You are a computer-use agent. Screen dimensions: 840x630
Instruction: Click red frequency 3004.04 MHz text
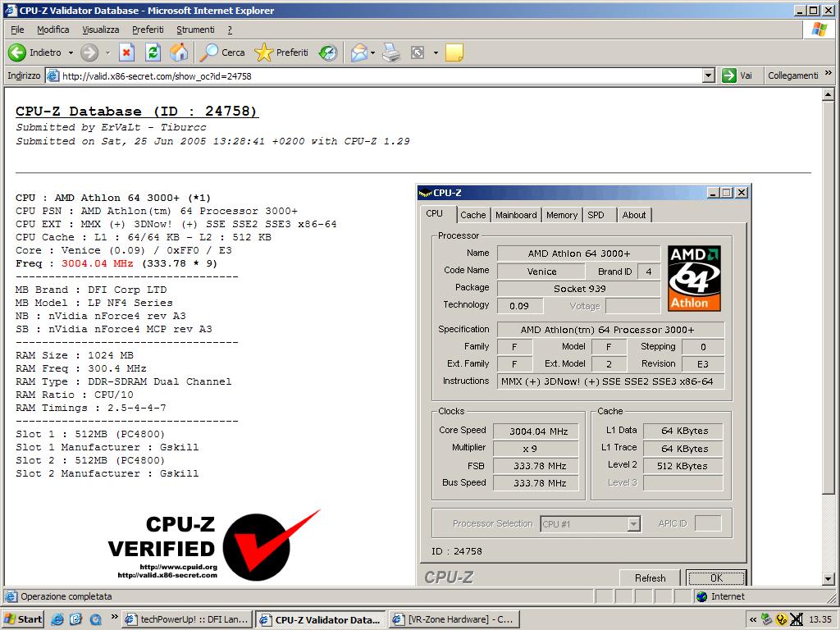pyautogui.click(x=97, y=263)
